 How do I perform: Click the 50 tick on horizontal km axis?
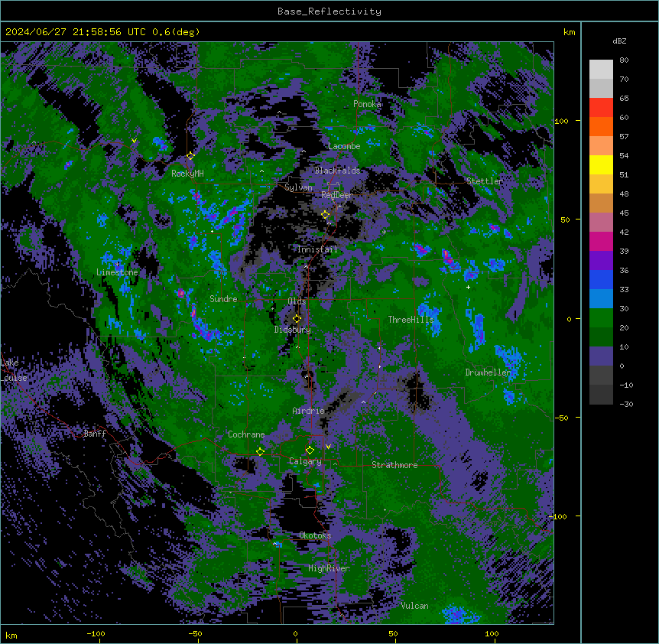point(393,633)
